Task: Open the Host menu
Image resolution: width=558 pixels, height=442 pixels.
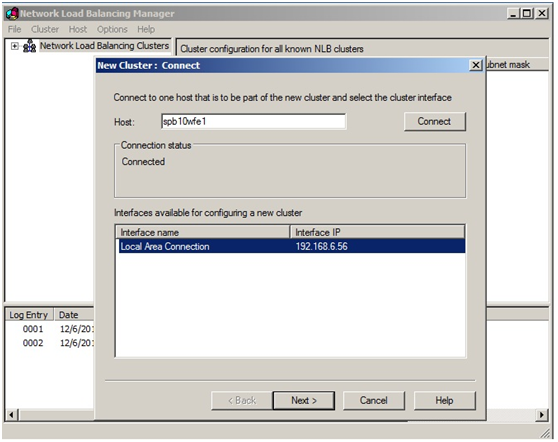Action: point(78,29)
